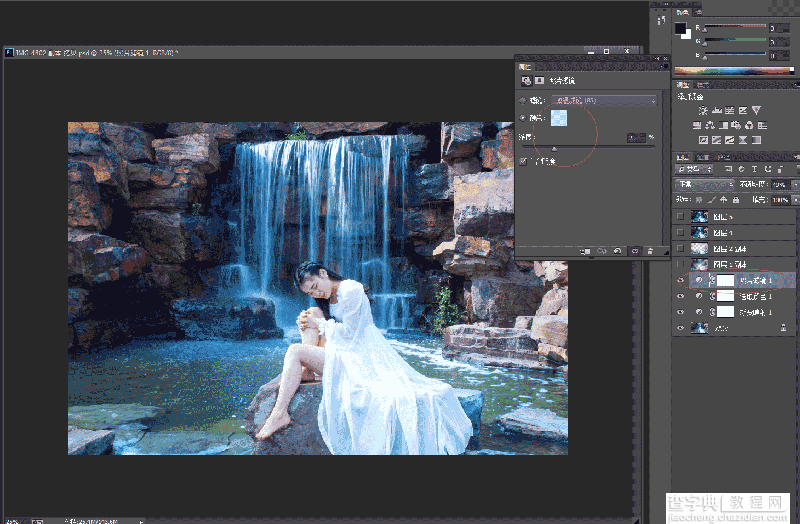
Task: Lock transparent pixels in Layers panel
Action: click(x=699, y=200)
